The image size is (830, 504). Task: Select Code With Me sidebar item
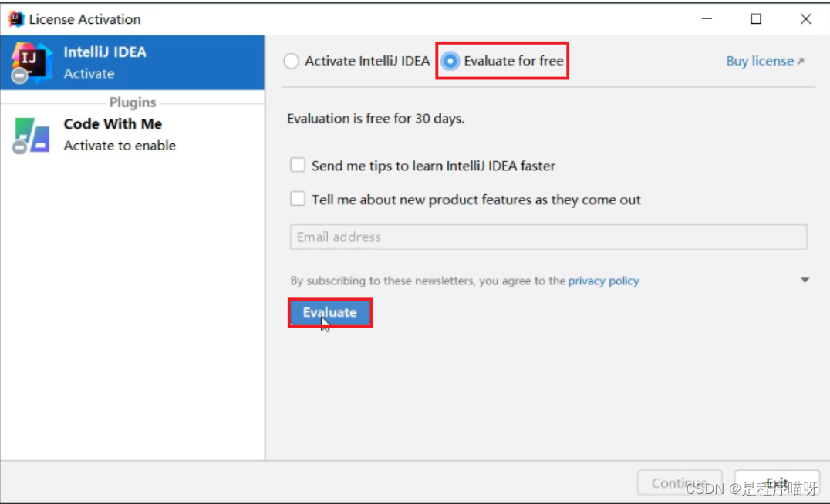coord(133,135)
